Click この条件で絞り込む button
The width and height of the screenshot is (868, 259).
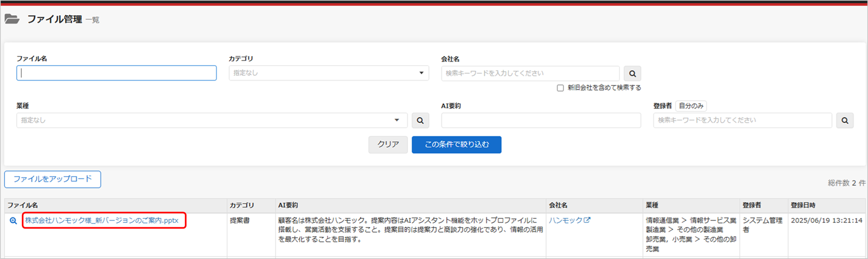click(457, 145)
